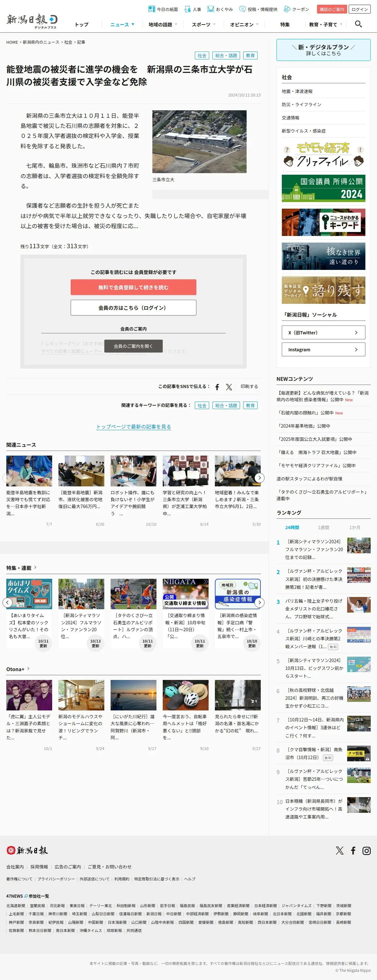This screenshot has width=377, height=980.
Task: Open 交通取り締まり情報 feature thumbnail
Action: tap(186, 594)
